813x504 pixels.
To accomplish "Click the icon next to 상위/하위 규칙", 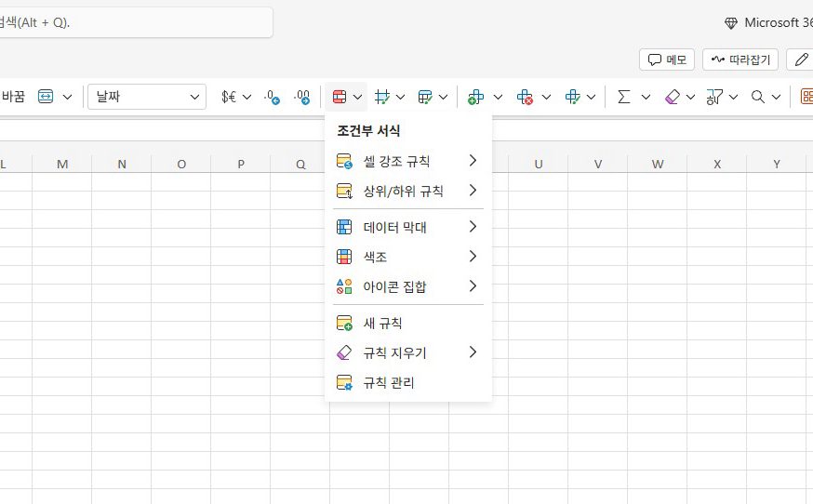I will click(344, 192).
